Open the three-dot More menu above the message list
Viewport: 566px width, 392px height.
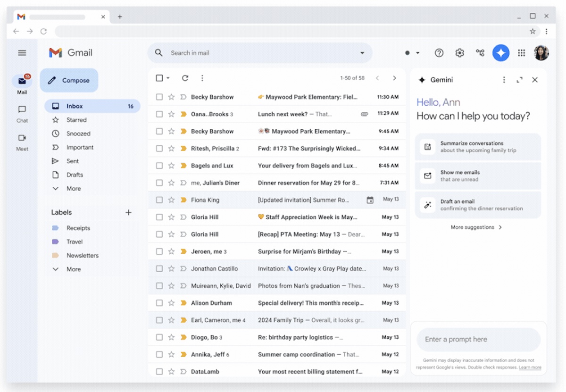[202, 78]
